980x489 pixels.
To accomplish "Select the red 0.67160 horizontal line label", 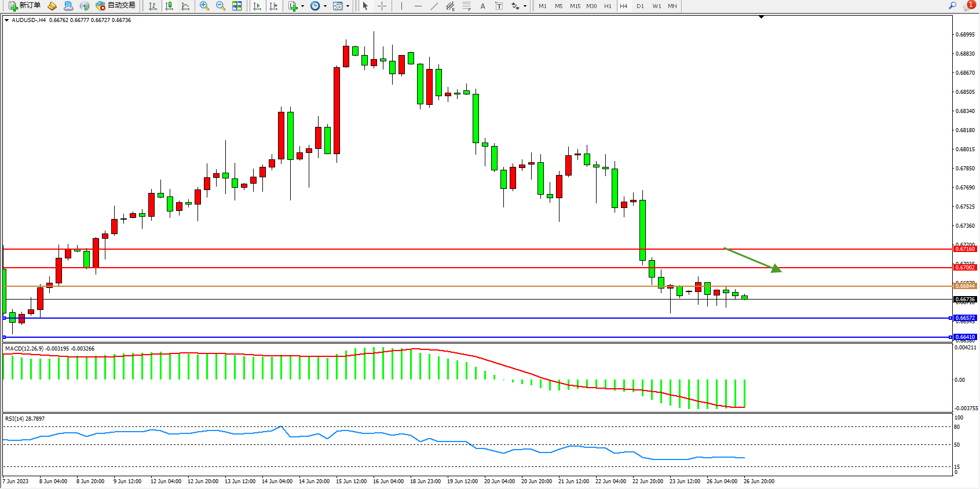I will (x=965, y=249).
